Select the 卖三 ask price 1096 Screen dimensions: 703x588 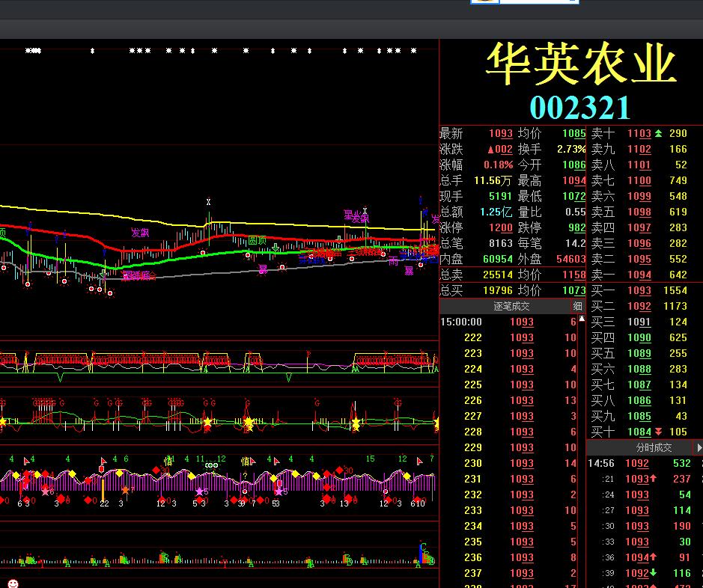point(639,243)
